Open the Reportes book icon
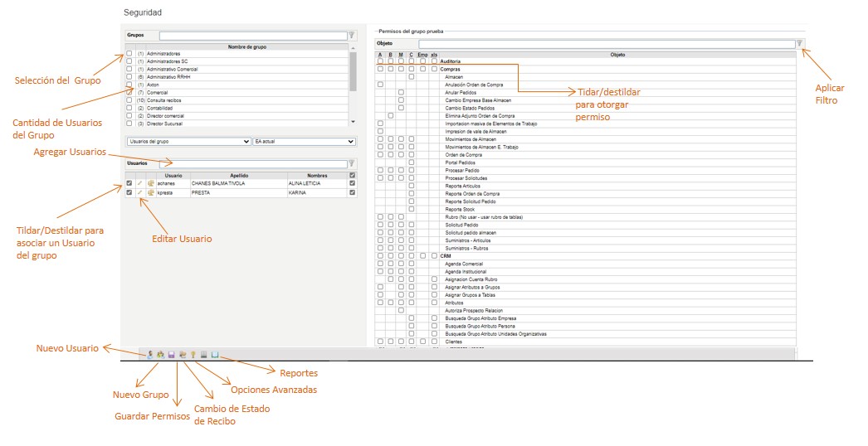Viewport: 868px width, 446px height. [x=214, y=355]
